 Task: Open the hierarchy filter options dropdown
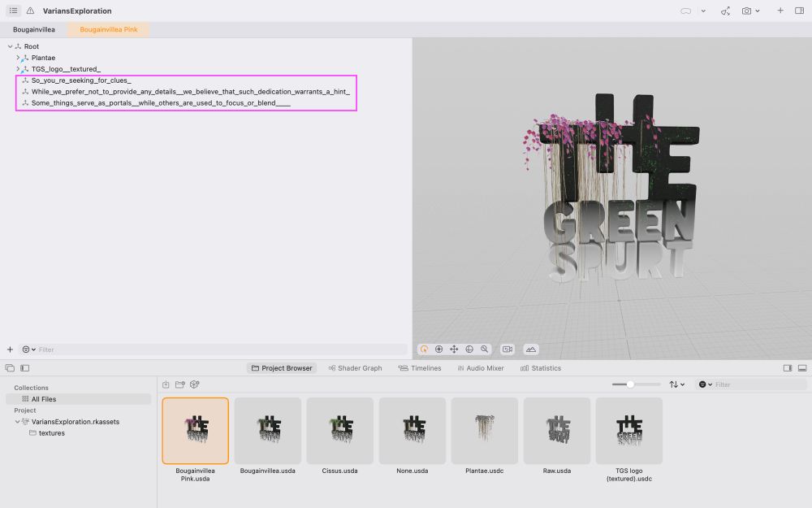(28, 350)
